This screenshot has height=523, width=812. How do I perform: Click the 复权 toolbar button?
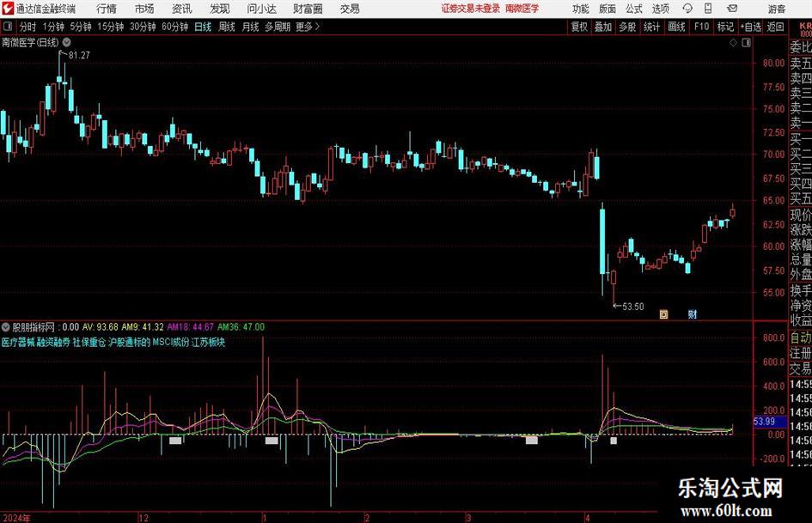pos(579,27)
